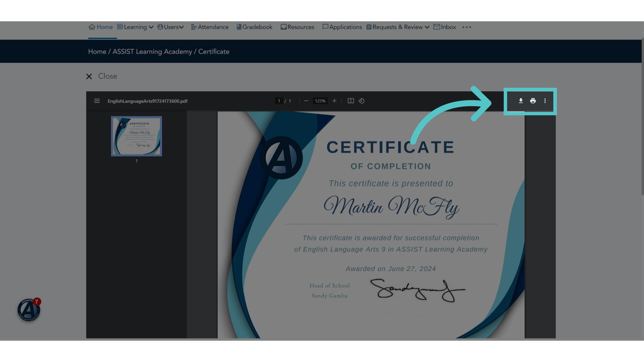
Task: Click the page number input field
Action: tap(279, 101)
